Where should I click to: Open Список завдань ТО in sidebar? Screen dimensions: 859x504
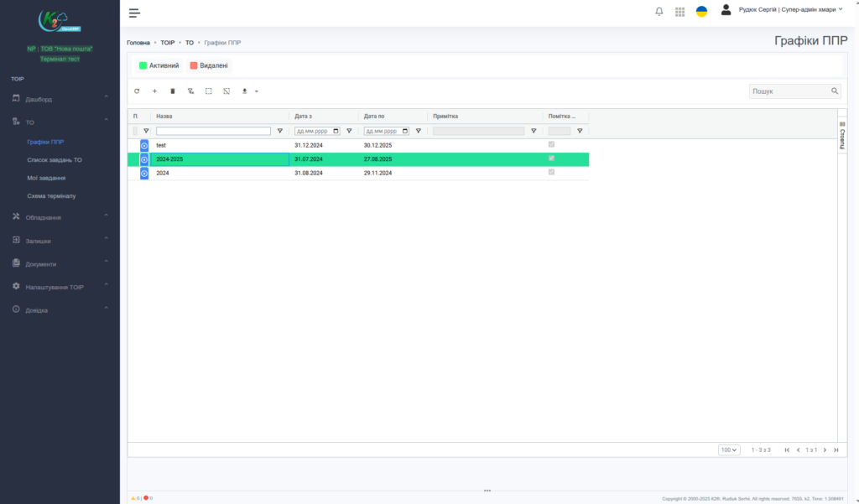(55, 159)
